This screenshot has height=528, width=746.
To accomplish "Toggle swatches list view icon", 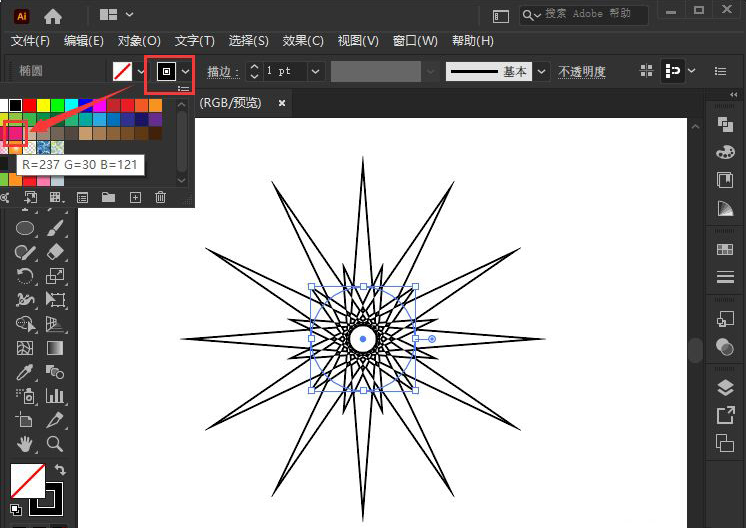I will click(x=184, y=88).
